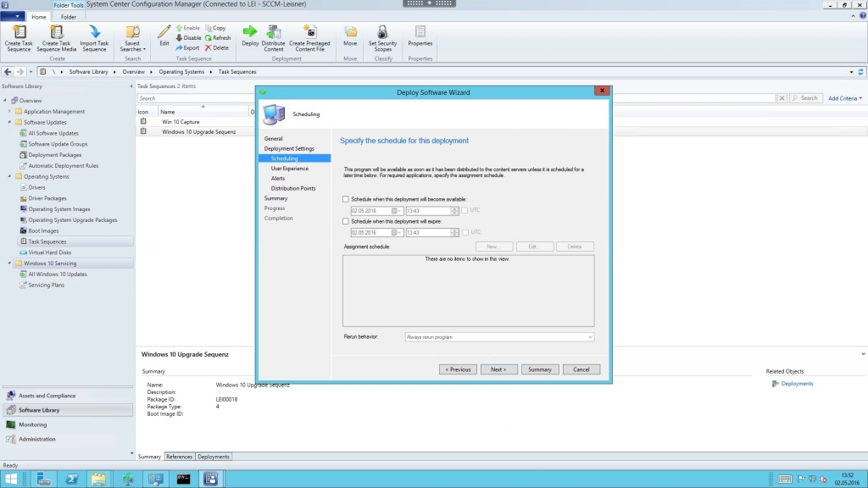Image resolution: width=868 pixels, height=488 pixels.
Task: Click the Previous button in wizard
Action: click(x=458, y=369)
